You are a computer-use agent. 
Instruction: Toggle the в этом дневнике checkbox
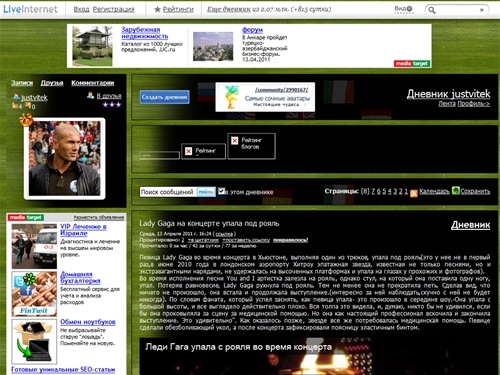tap(222, 191)
